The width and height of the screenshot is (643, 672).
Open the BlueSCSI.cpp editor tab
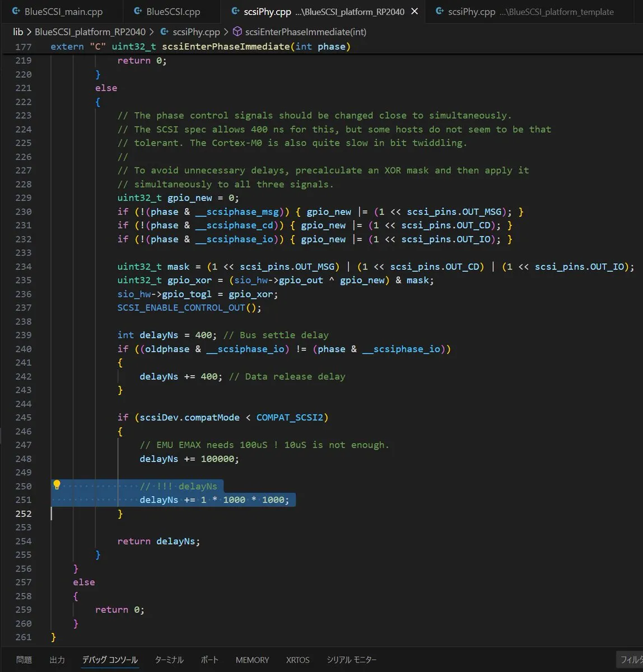(167, 11)
